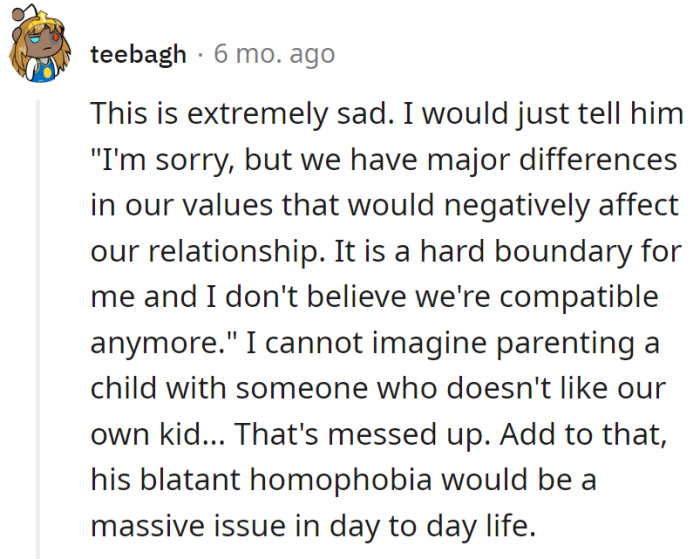Image resolution: width=700 pixels, height=559 pixels.
Task: Click the "6 mo. ago" timestamp
Action: 274,54
